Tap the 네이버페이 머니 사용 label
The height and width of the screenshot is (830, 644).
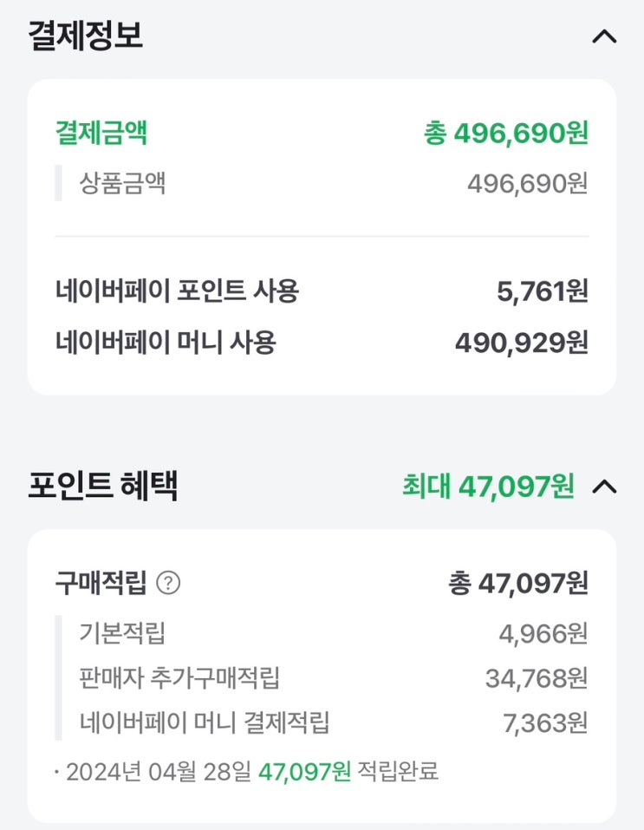point(166,343)
